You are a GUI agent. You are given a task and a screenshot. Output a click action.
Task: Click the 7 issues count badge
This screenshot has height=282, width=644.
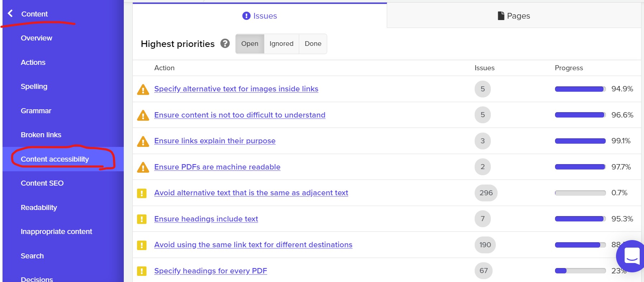pyautogui.click(x=483, y=219)
